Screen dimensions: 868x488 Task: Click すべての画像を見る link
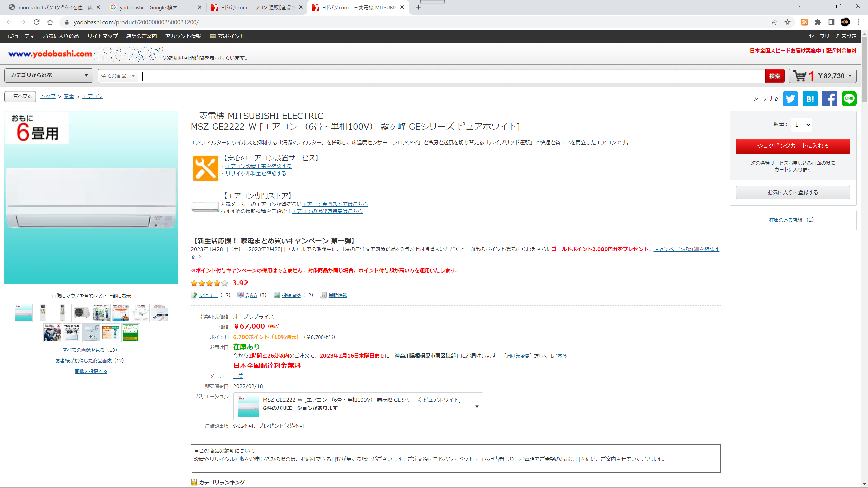click(83, 350)
